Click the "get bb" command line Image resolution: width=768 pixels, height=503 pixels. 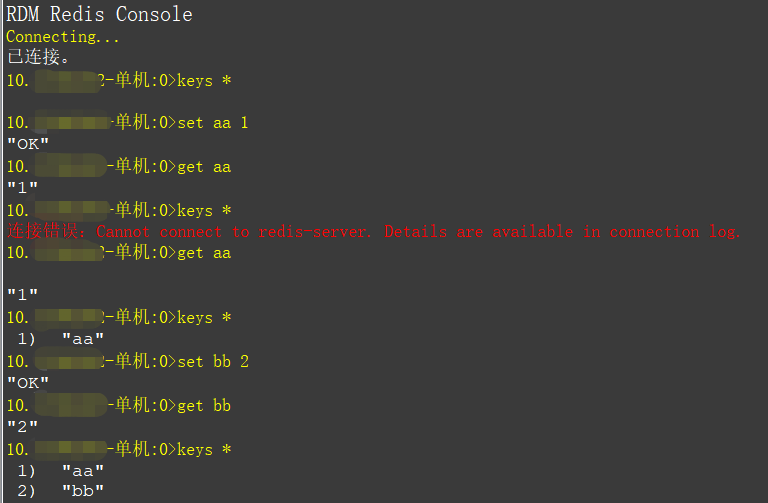[x=119, y=405]
